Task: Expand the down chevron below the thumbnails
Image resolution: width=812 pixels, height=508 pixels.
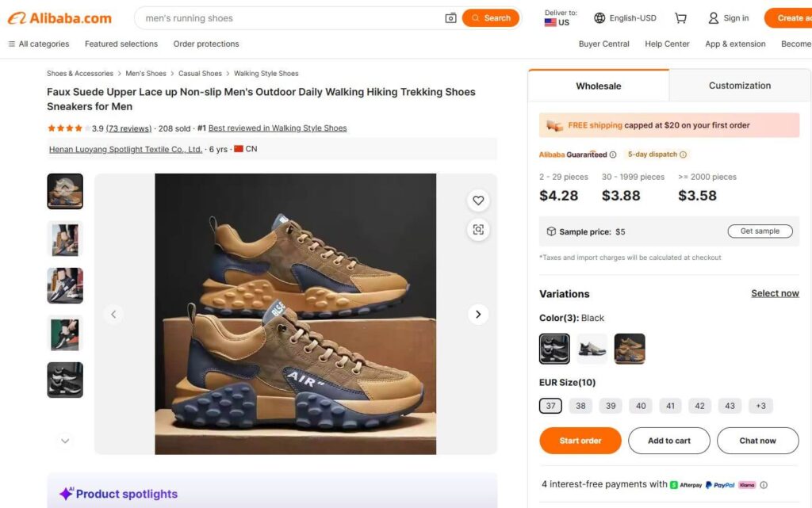Action: tap(64, 441)
